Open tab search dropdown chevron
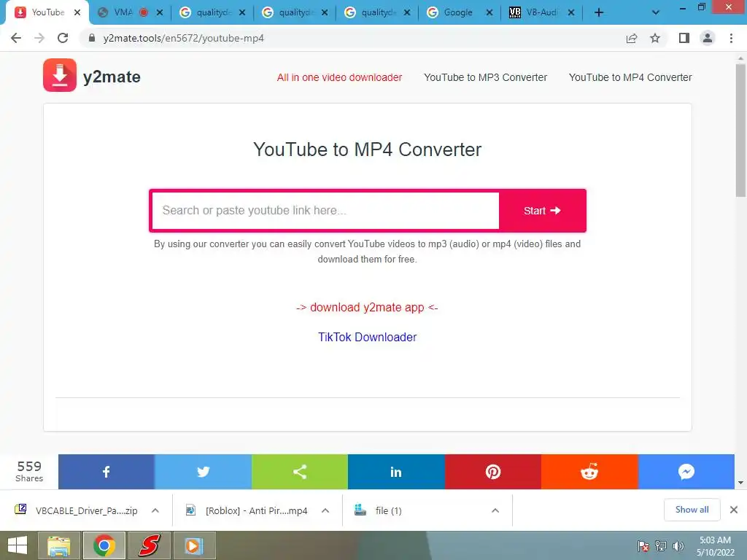This screenshot has height=560, width=747. click(x=656, y=13)
